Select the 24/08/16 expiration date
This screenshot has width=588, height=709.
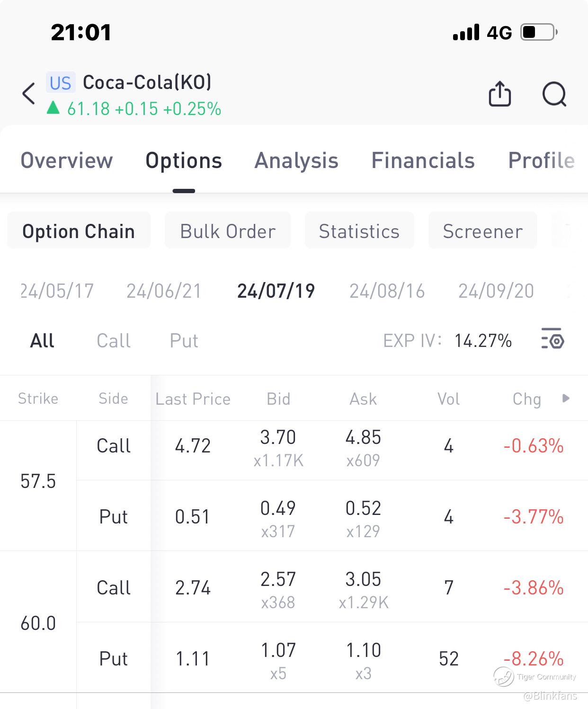tap(387, 291)
